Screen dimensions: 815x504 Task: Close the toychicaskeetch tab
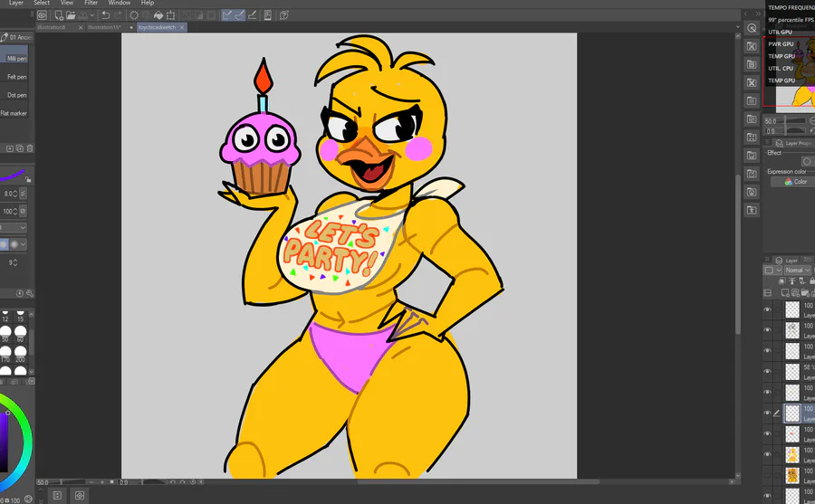[182, 27]
